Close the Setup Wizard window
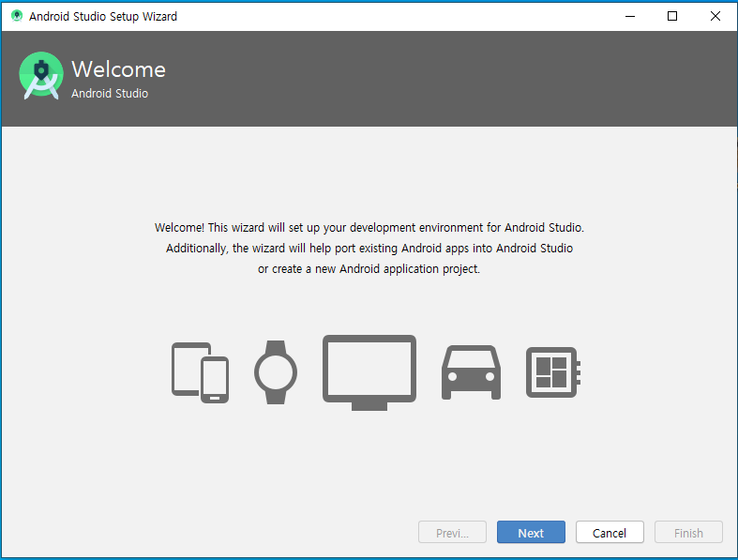The image size is (738, 560). (715, 16)
